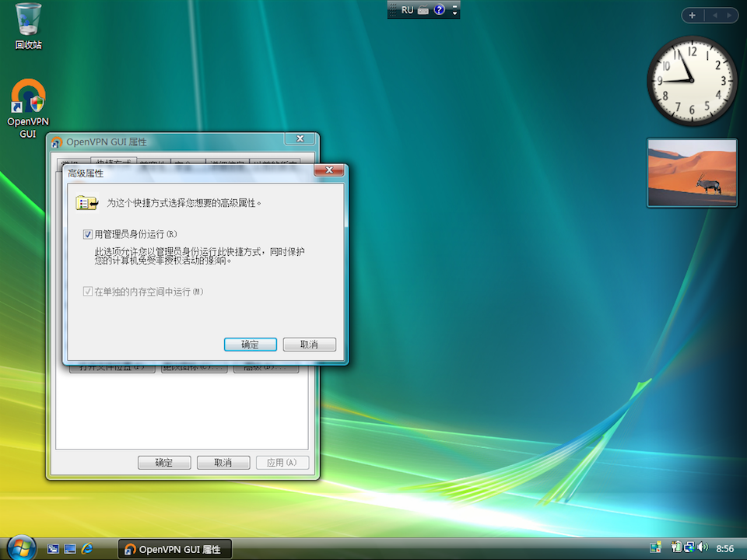The image size is (747, 560).
Task: Close the OpenVPN GUI 属性 window
Action: pyautogui.click(x=300, y=138)
